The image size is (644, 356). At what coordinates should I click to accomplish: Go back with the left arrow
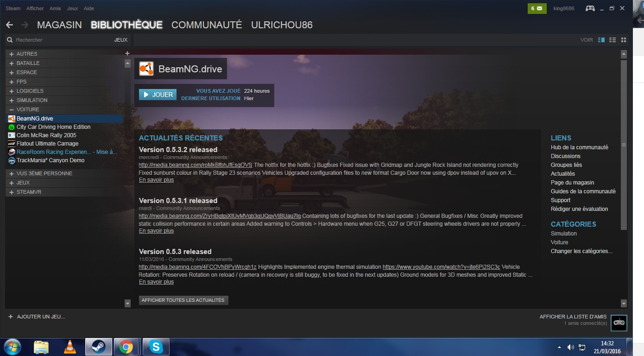[x=9, y=25]
